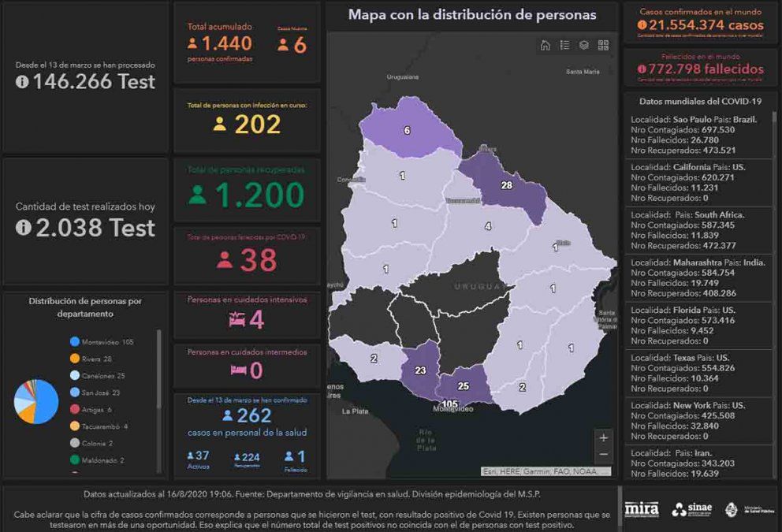This screenshot has height=532, width=782.
Task: Click info icon beside 21.554.374 casos
Action: tap(642, 25)
